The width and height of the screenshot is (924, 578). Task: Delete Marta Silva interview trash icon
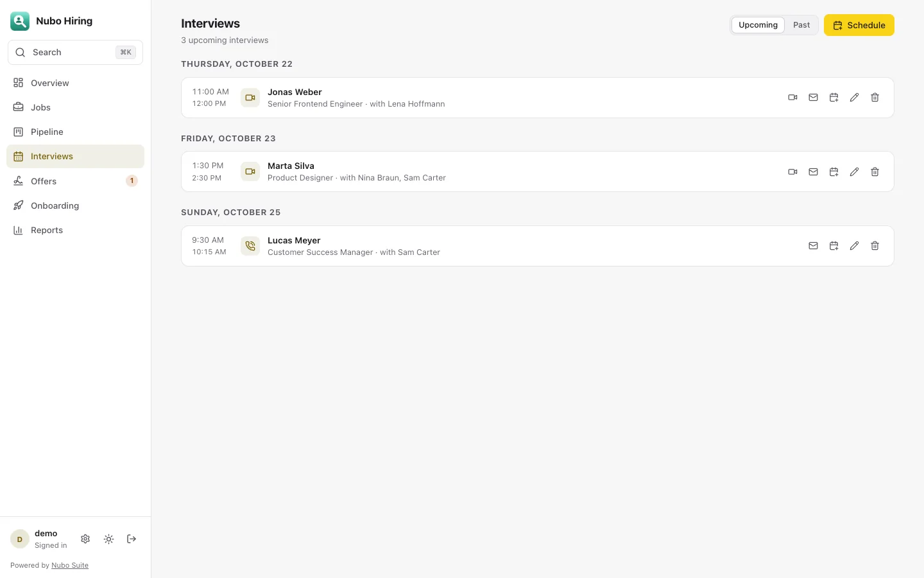point(875,171)
